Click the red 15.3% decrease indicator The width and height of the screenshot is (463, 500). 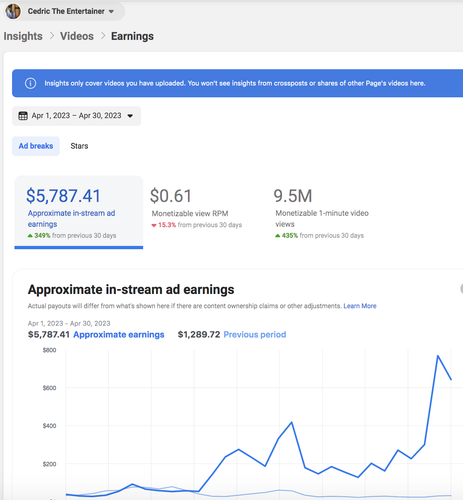pos(163,225)
